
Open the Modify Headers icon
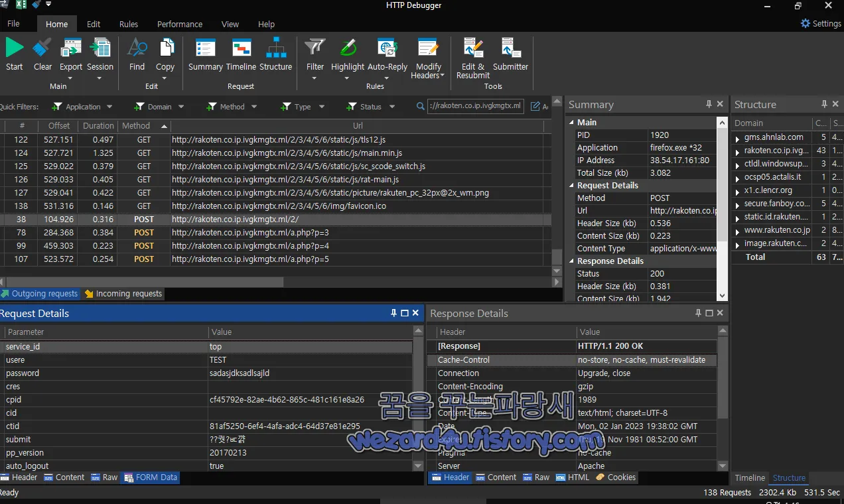(x=428, y=48)
